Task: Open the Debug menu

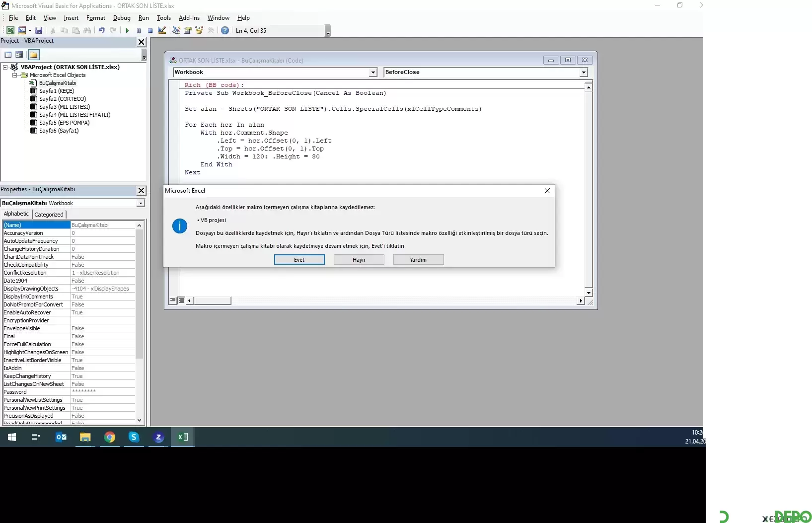Action: coord(122,18)
